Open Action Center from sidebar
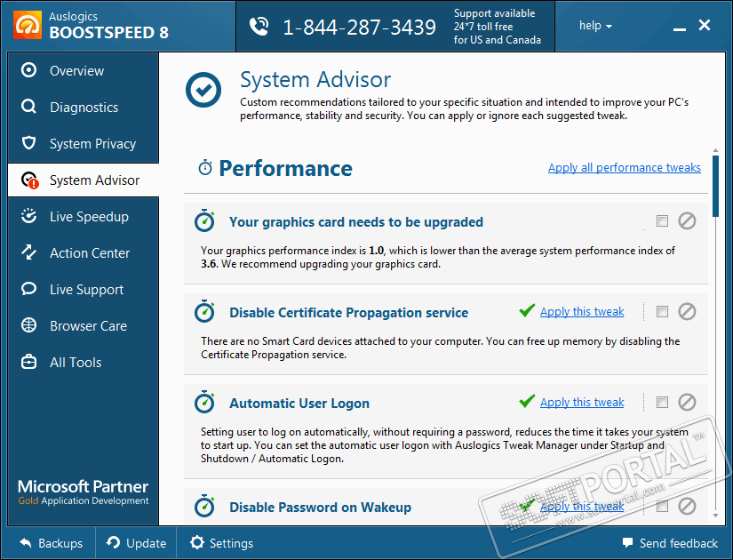 click(84, 253)
